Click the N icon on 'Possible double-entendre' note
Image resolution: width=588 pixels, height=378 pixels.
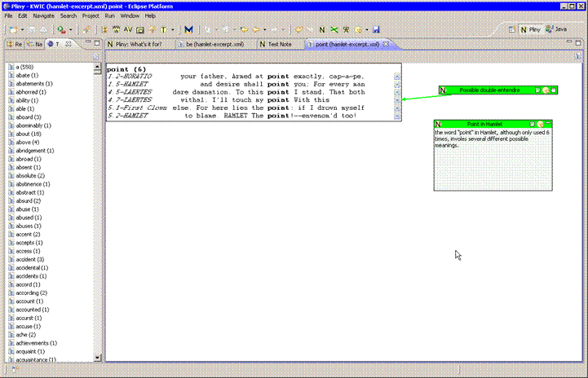point(443,90)
